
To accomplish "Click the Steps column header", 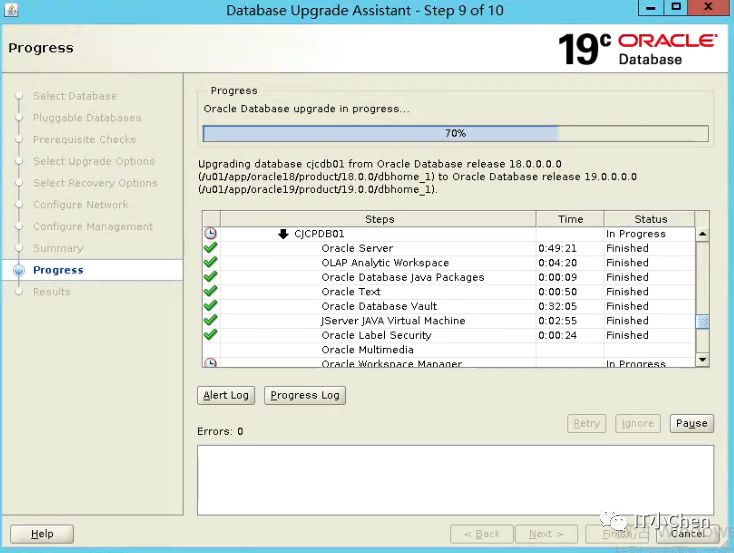I will pyautogui.click(x=378, y=219).
